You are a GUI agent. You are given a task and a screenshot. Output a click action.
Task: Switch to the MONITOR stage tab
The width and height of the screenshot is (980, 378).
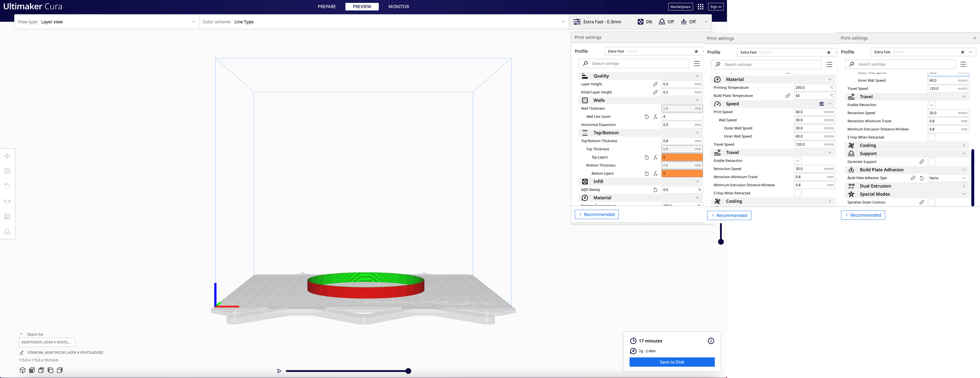[399, 7]
